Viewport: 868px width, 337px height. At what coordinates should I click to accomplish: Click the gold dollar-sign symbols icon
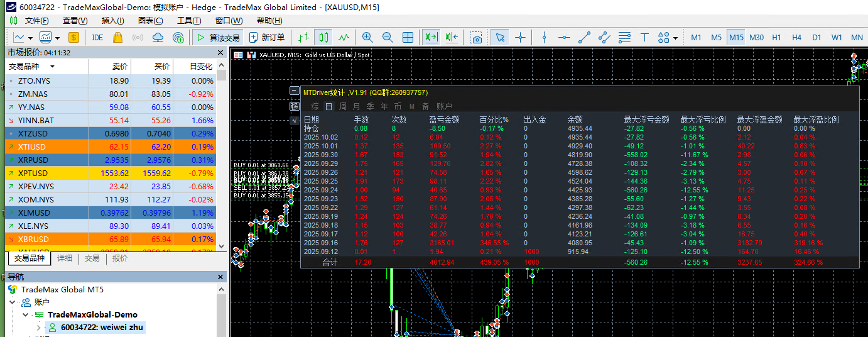(74, 38)
